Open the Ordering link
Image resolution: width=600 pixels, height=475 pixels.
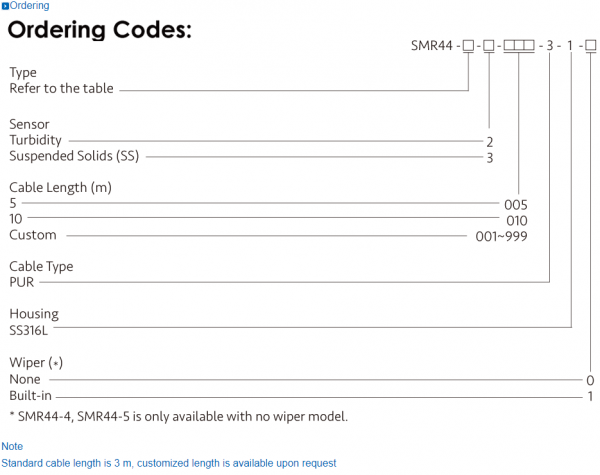(29, 6)
